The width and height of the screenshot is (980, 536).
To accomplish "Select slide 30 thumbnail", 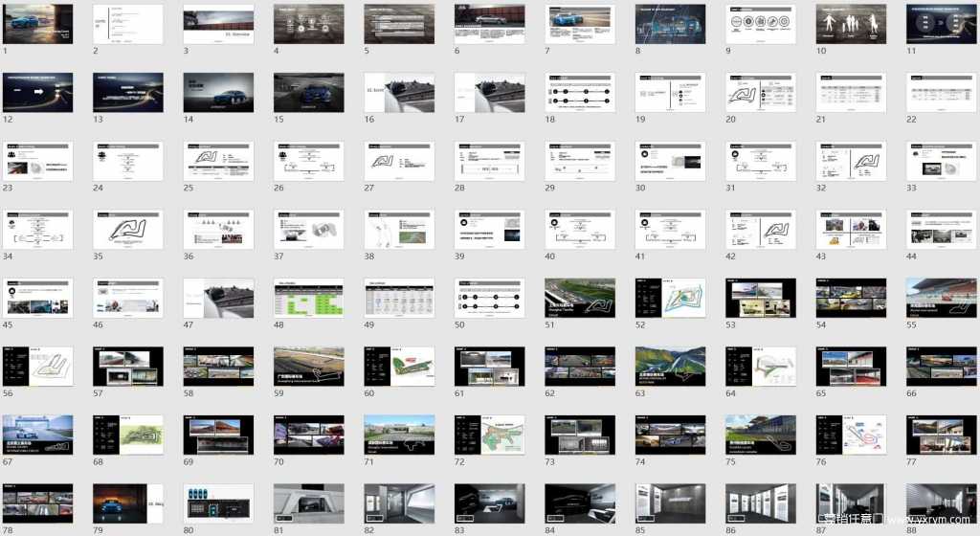I will (x=671, y=162).
